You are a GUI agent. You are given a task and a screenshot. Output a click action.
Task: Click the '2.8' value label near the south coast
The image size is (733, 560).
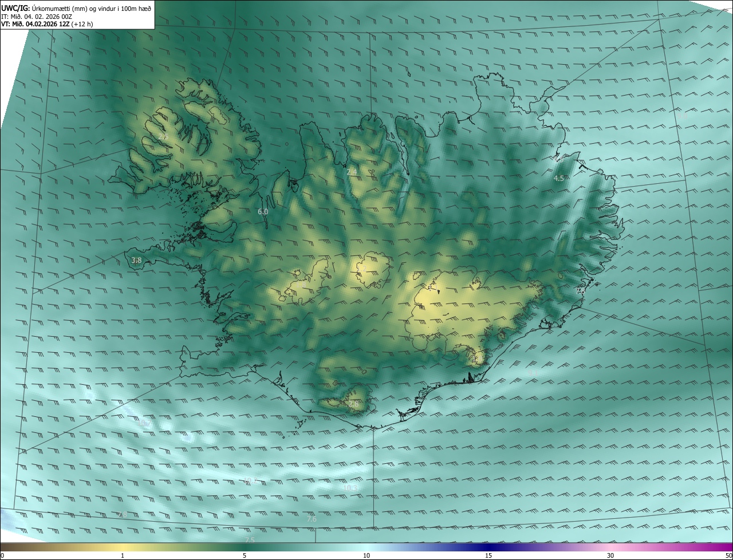click(353, 404)
